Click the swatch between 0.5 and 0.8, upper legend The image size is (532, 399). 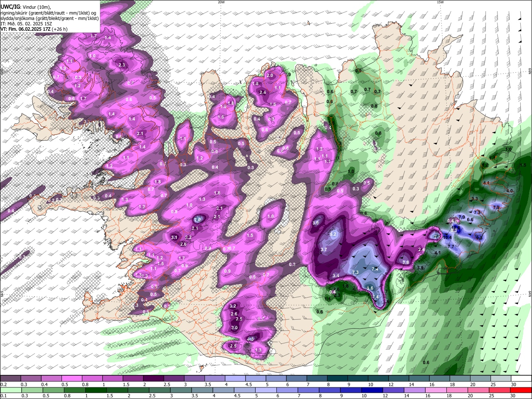click(71, 379)
